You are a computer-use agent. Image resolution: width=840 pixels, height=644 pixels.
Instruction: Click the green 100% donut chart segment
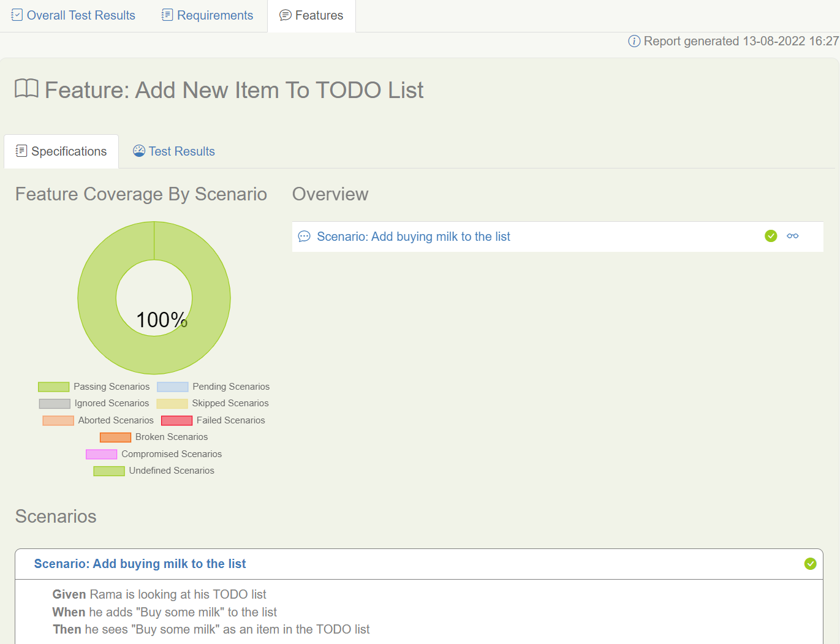154,245
